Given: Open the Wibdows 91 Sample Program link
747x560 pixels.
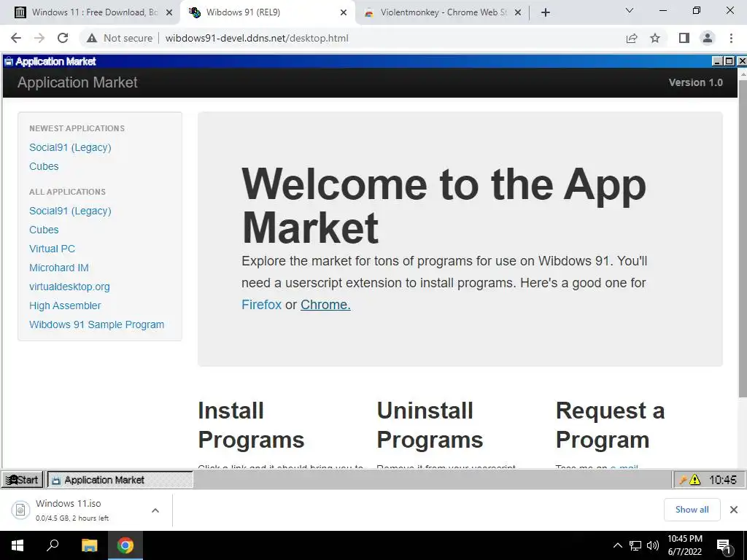Looking at the screenshot, I should click(97, 324).
